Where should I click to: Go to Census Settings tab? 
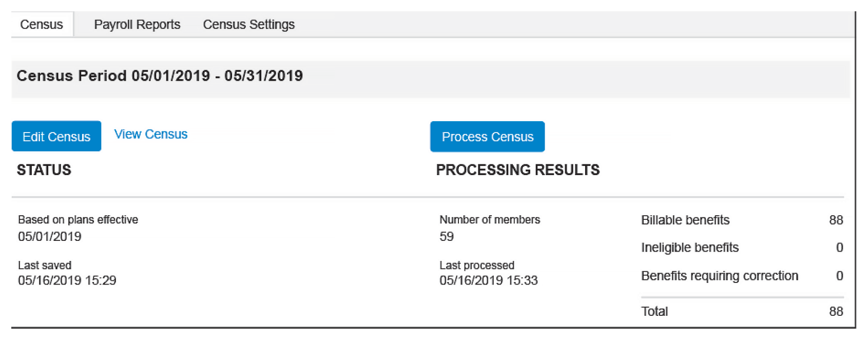pyautogui.click(x=248, y=25)
